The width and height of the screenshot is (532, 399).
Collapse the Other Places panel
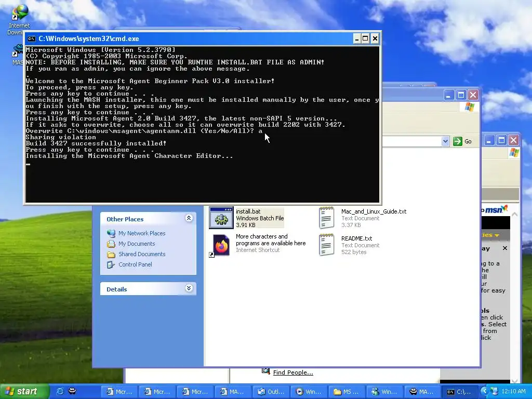(189, 218)
